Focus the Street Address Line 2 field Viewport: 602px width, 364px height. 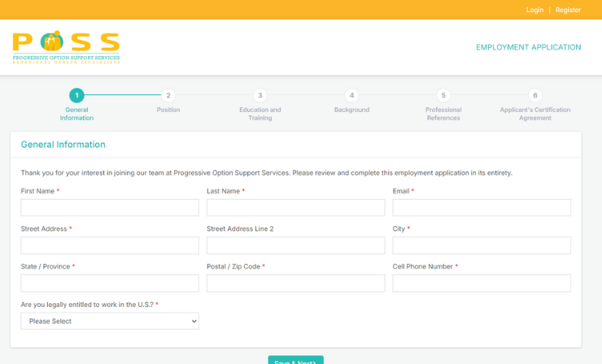click(295, 245)
